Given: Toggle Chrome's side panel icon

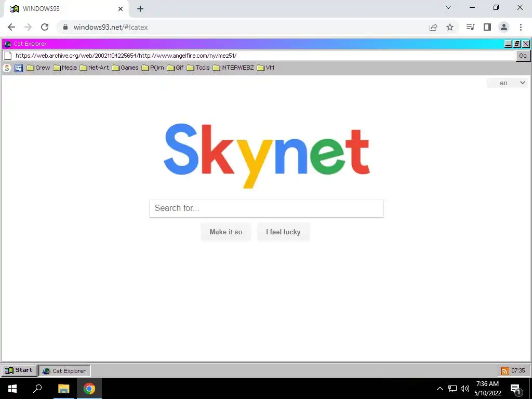Looking at the screenshot, I should point(487,27).
